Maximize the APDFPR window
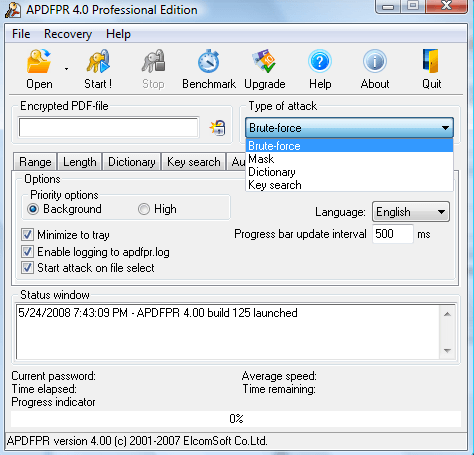474x455 pixels. (413, 6)
